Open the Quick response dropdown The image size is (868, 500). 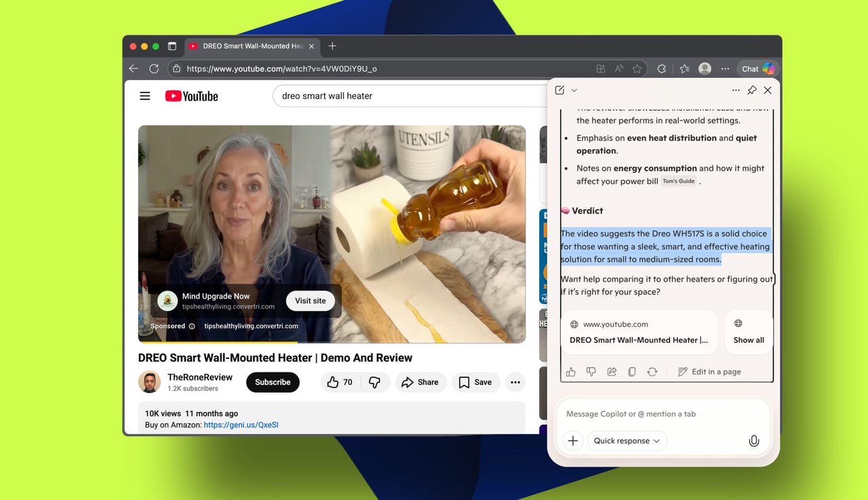click(627, 441)
